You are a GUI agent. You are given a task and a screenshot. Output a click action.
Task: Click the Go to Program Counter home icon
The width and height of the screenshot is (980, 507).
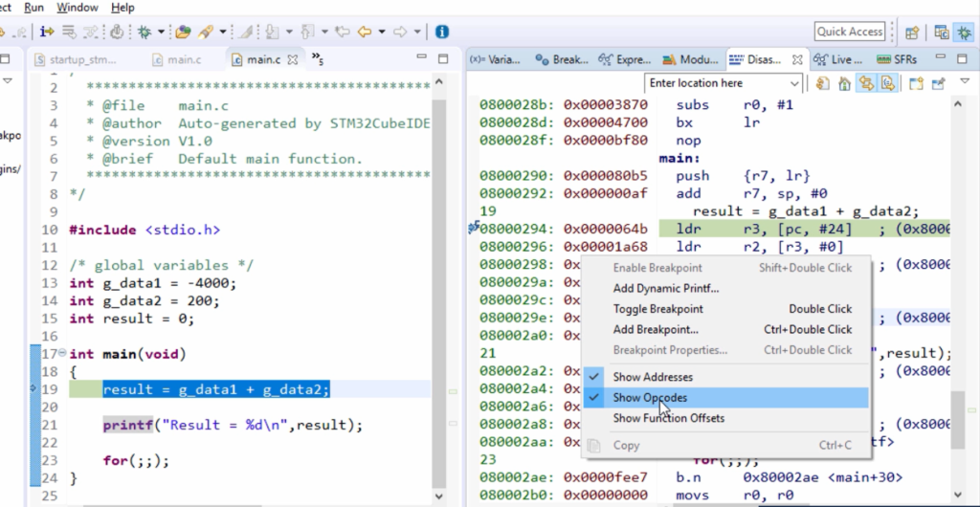tap(844, 83)
